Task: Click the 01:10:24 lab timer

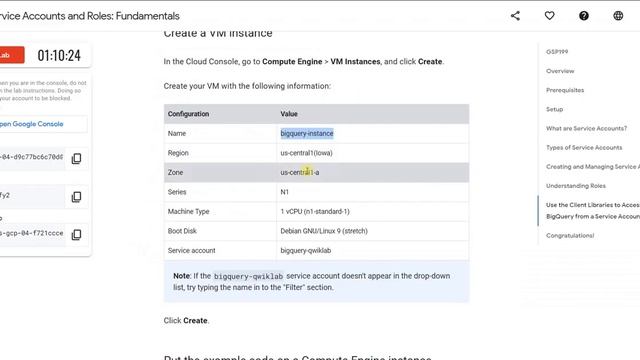Action: click(59, 56)
